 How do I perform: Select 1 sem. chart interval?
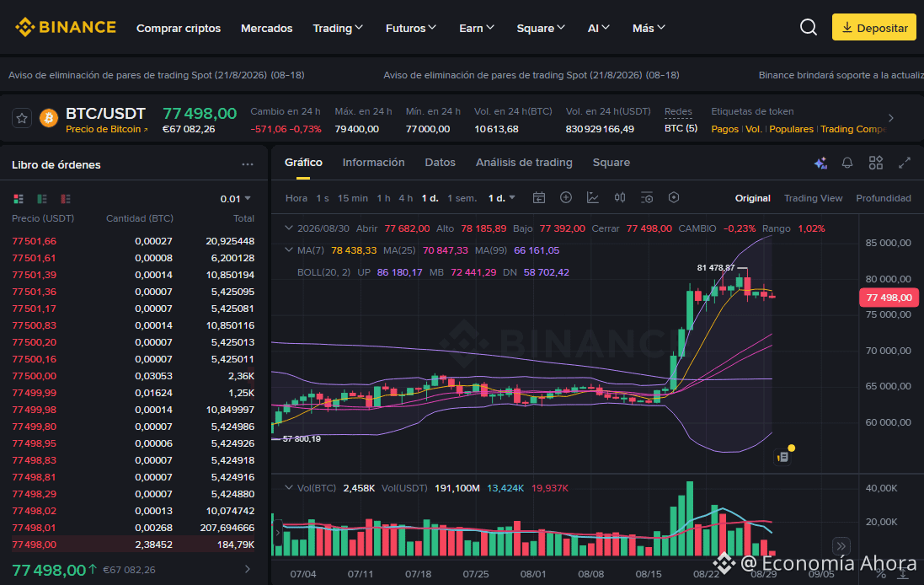coord(462,198)
